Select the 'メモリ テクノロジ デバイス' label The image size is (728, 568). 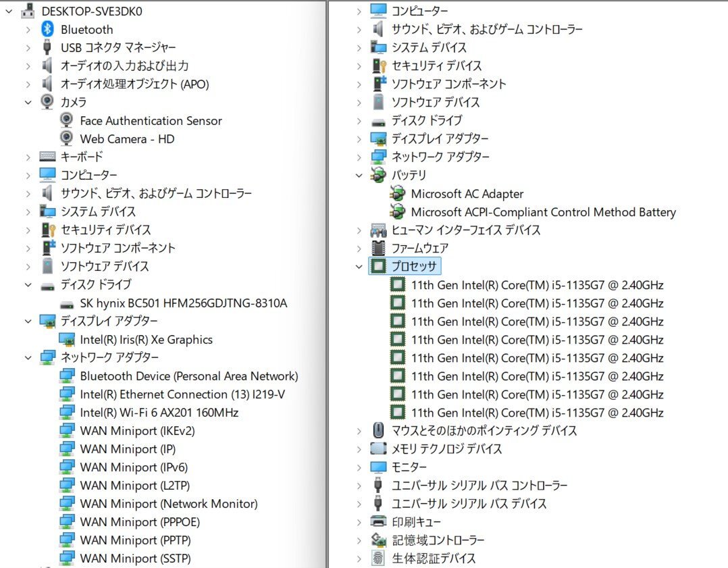[446, 448]
